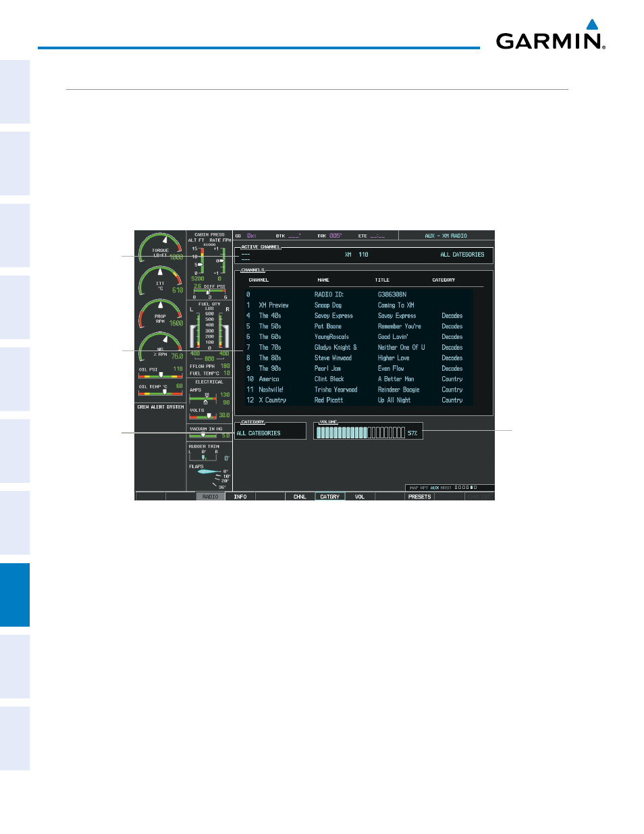Image resolution: width=644 pixels, height=834 pixels.
Task: Click the title Neither One Of U
Action: (401, 347)
